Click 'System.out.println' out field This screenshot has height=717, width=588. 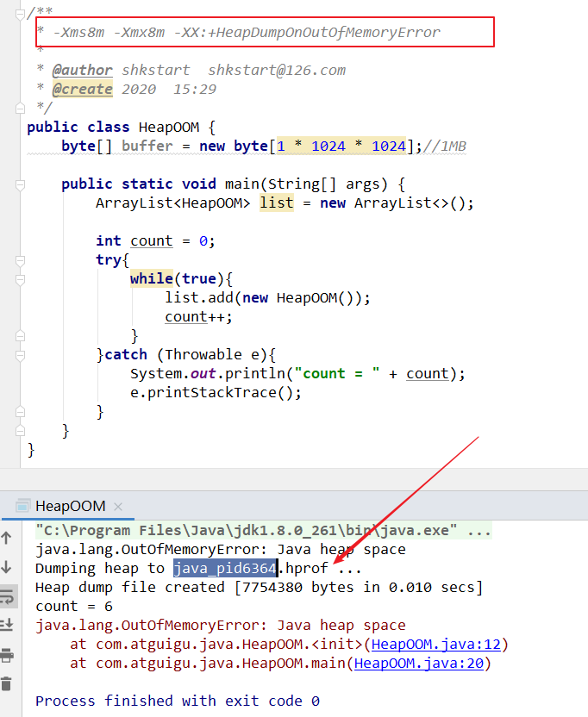[x=203, y=374]
